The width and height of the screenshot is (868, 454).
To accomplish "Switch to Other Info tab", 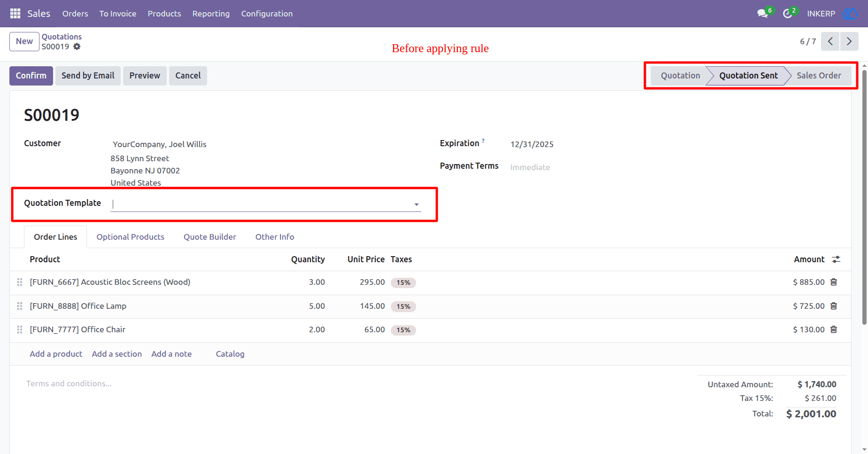I will [x=275, y=237].
